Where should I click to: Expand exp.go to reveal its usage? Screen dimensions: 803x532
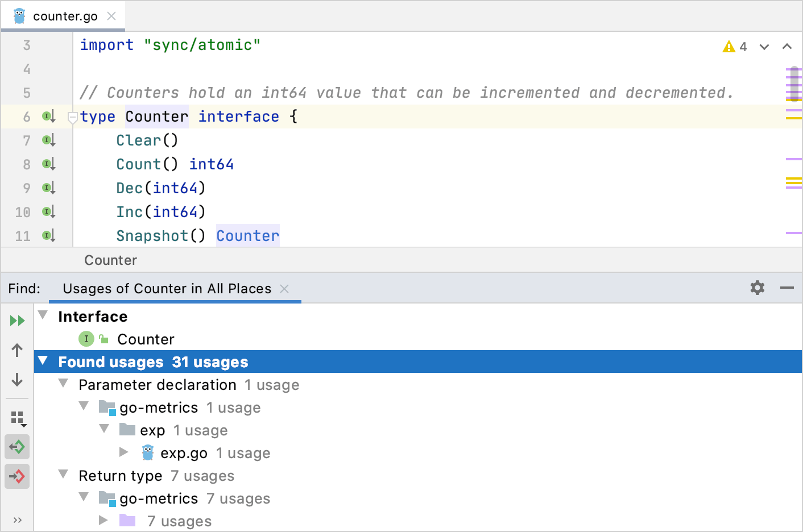click(125, 453)
